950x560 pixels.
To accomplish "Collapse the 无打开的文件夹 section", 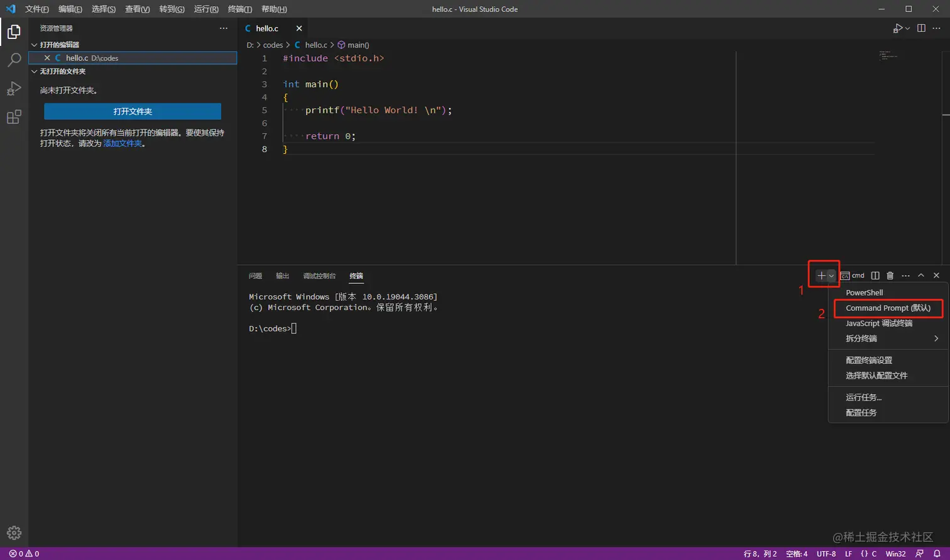I will [35, 71].
